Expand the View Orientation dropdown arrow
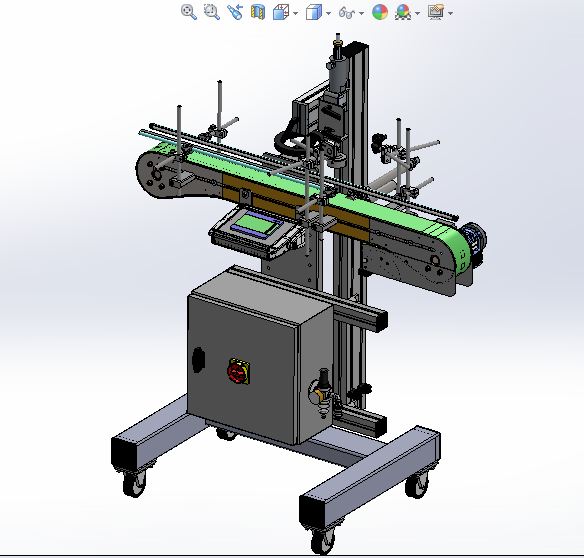 296,13
